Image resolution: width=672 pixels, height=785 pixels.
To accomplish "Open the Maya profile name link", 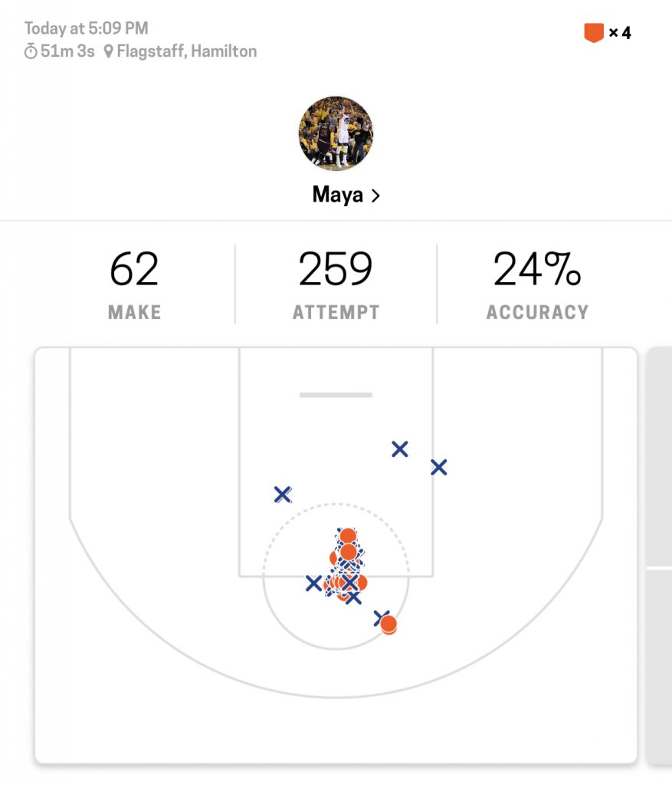I will point(337,195).
